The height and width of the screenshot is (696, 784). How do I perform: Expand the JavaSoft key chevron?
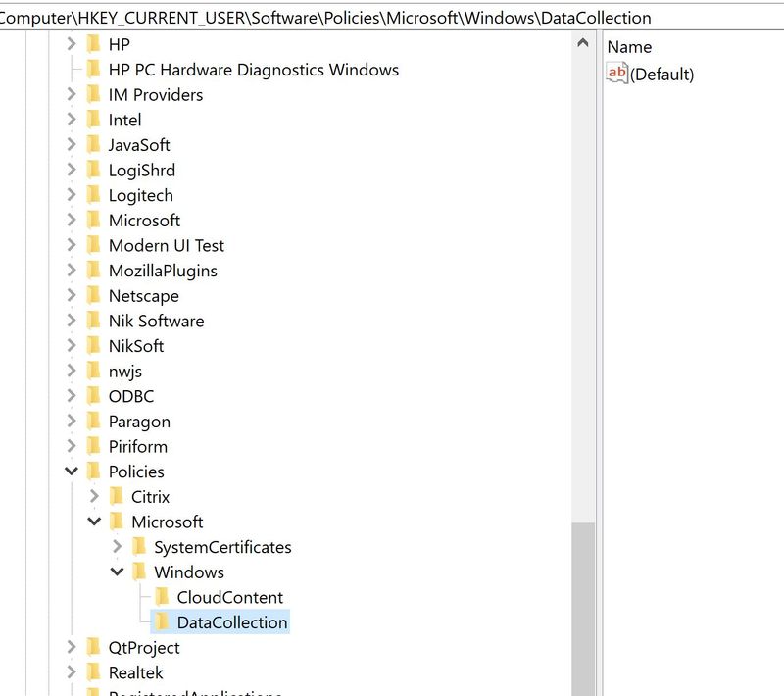click(72, 144)
